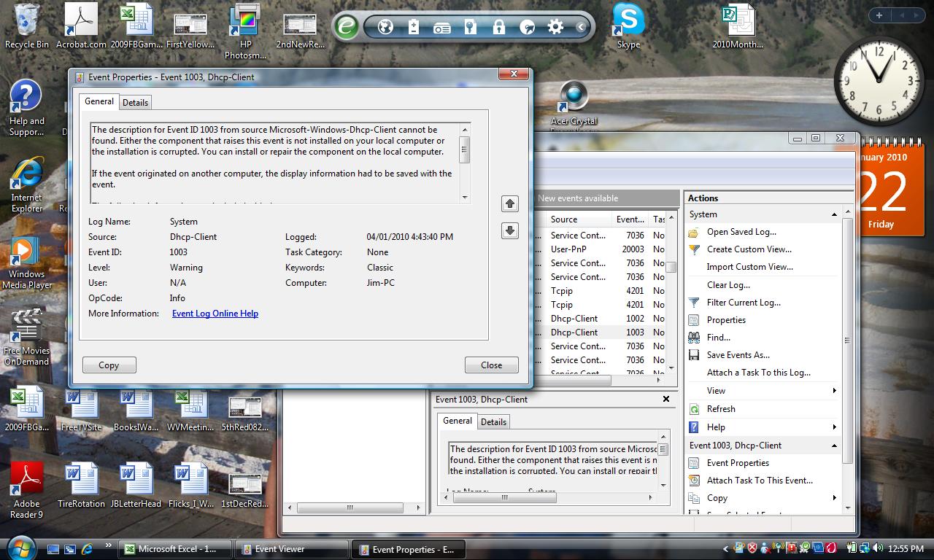Click the Find binoculars icon
This screenshot has width=934, height=560.
[x=694, y=338]
